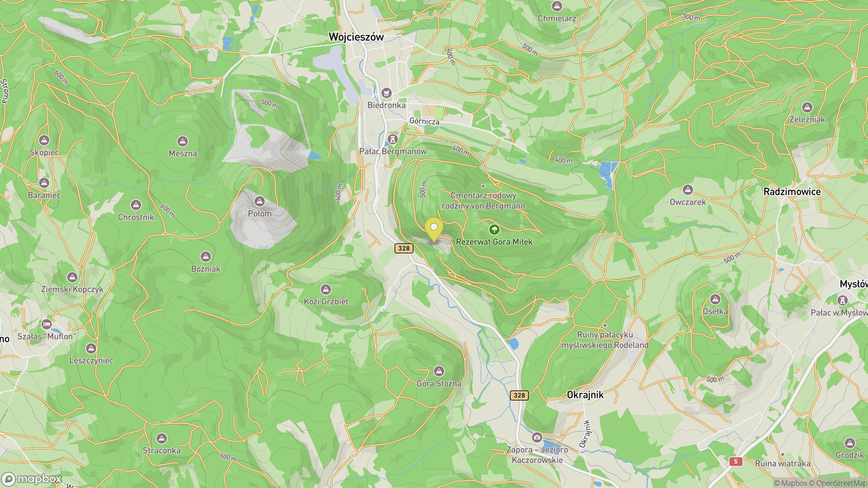Select the Rezerwat Góra Miłek park icon
Viewport: 868px width, 488px height.
pos(494,230)
